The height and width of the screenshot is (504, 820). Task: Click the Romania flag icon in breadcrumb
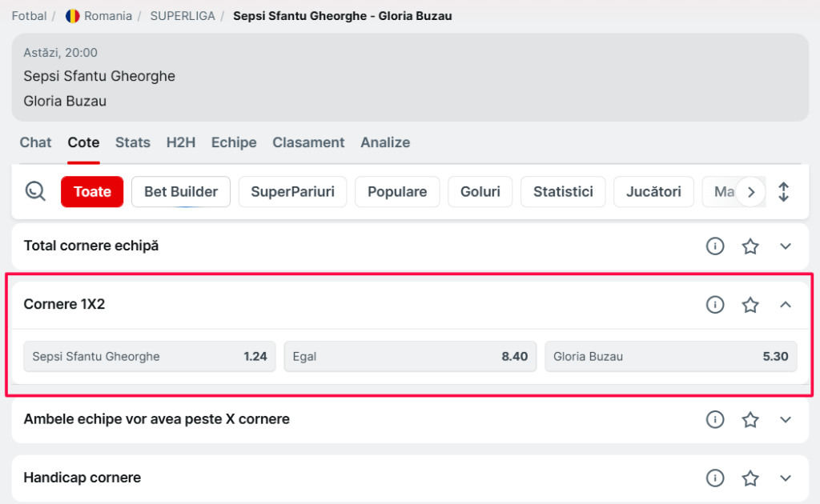tap(73, 16)
